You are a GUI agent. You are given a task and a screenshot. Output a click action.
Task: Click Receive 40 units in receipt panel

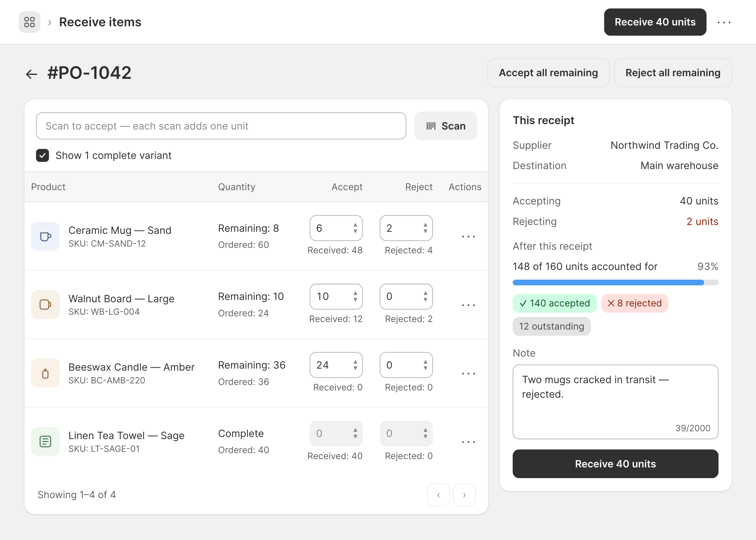pos(615,464)
